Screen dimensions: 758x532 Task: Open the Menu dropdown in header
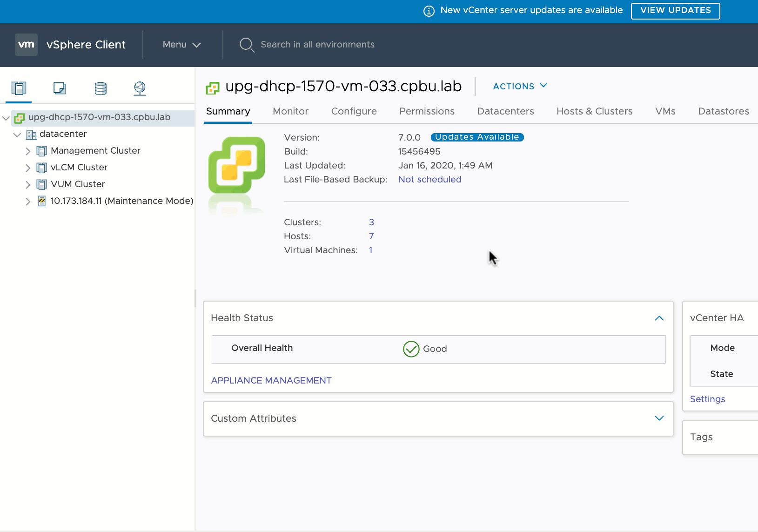[181, 45]
